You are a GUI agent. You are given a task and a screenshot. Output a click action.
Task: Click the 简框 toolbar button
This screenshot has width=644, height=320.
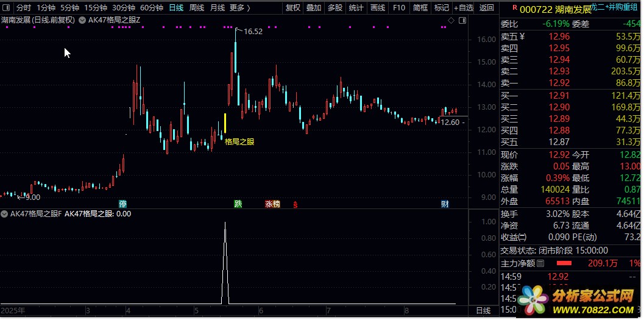click(420, 7)
